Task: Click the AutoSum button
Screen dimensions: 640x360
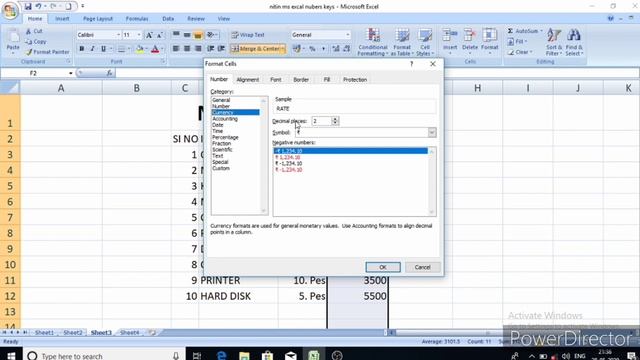Action: click(x=525, y=31)
